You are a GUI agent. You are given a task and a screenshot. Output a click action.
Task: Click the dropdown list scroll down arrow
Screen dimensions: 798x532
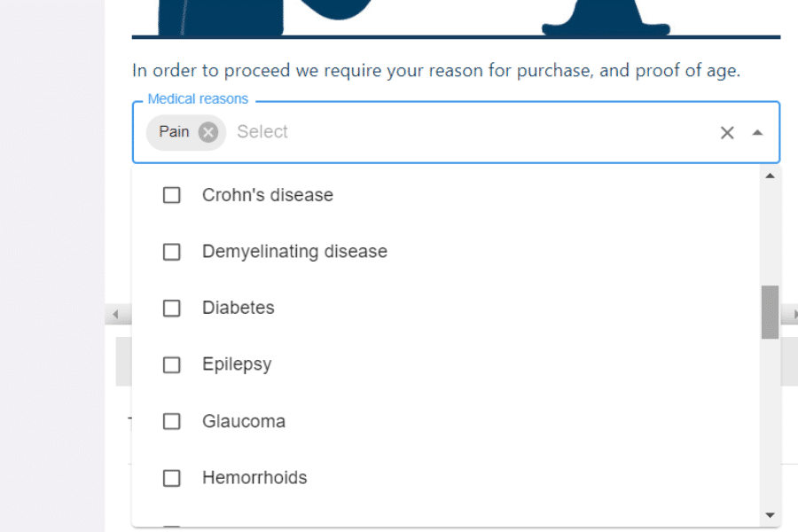[x=770, y=515]
